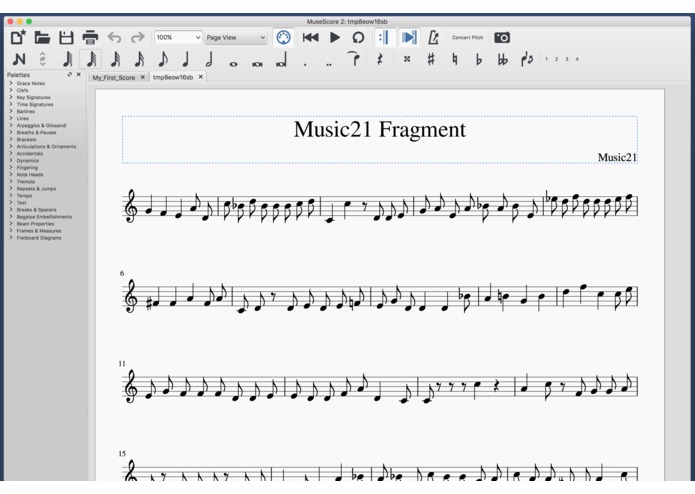The image size is (695, 494).
Task: Select the Bagpipe Embellishments palette entry
Action: pos(44,217)
